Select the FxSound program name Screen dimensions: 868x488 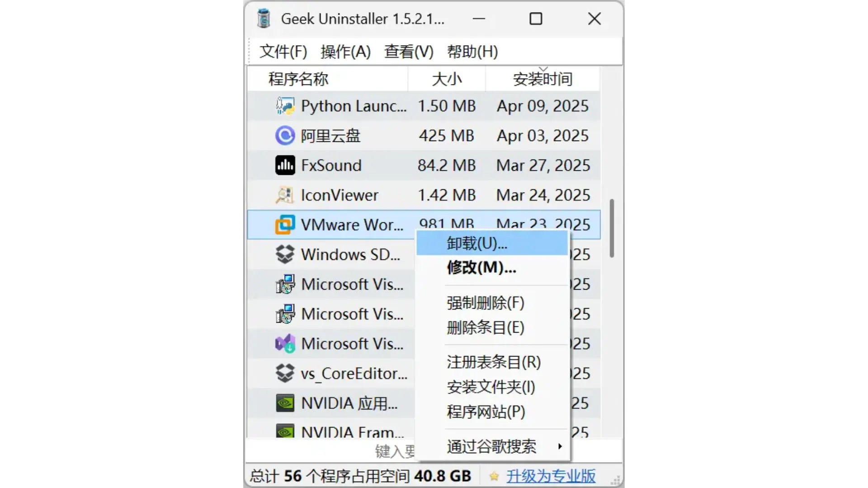[331, 165]
